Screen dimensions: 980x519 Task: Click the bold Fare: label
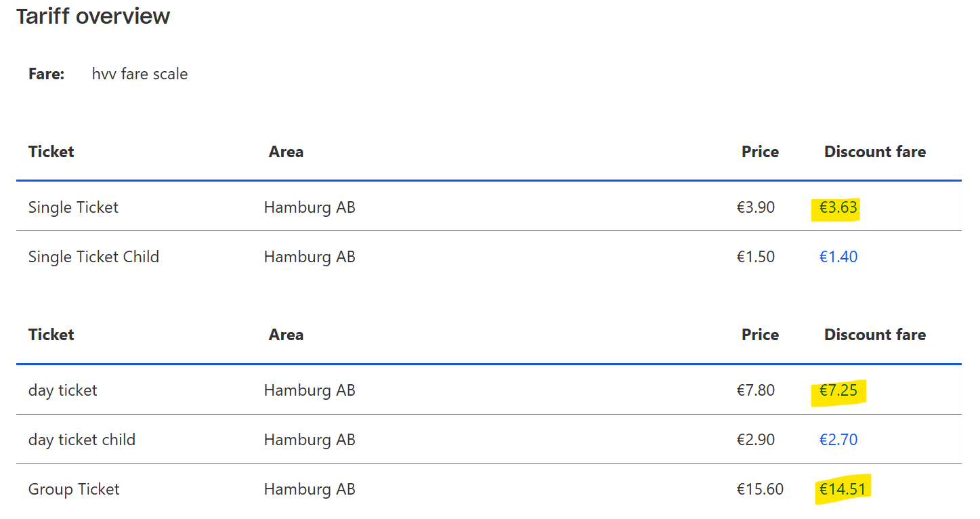tap(46, 75)
